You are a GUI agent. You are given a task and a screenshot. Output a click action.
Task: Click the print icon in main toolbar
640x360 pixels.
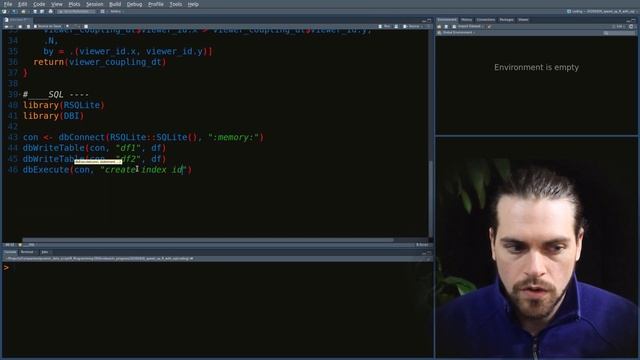51,11
